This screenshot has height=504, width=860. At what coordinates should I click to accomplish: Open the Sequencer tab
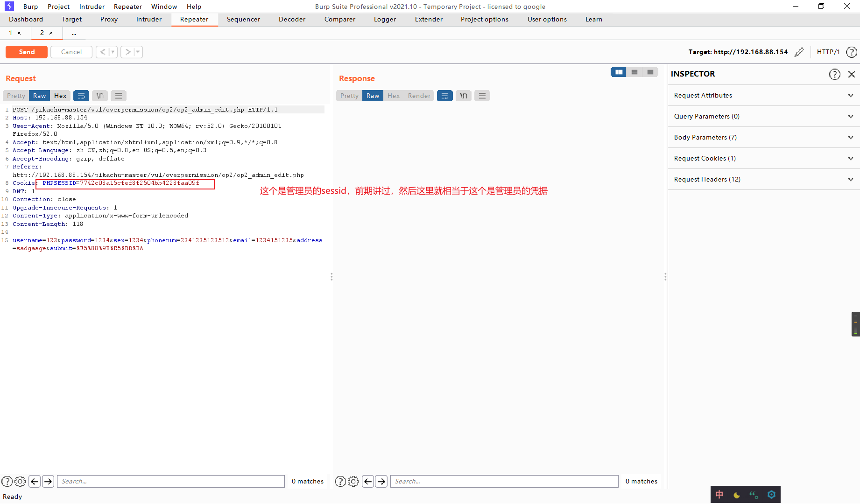[x=243, y=19]
